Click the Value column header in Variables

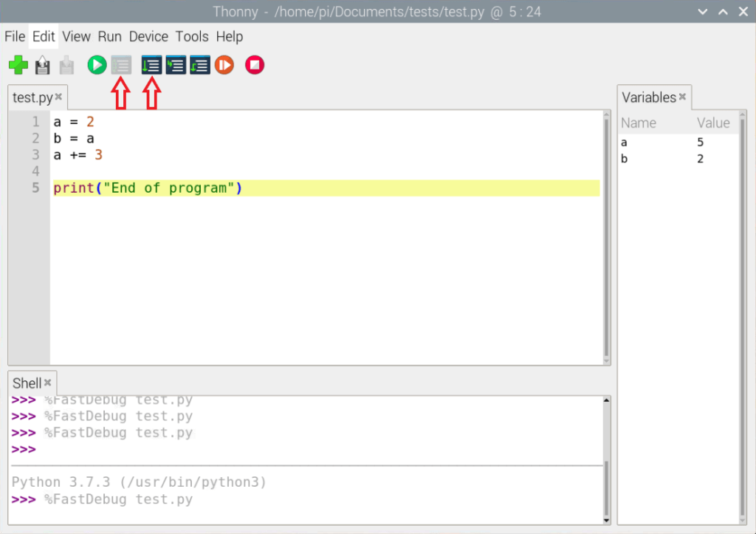pos(713,123)
